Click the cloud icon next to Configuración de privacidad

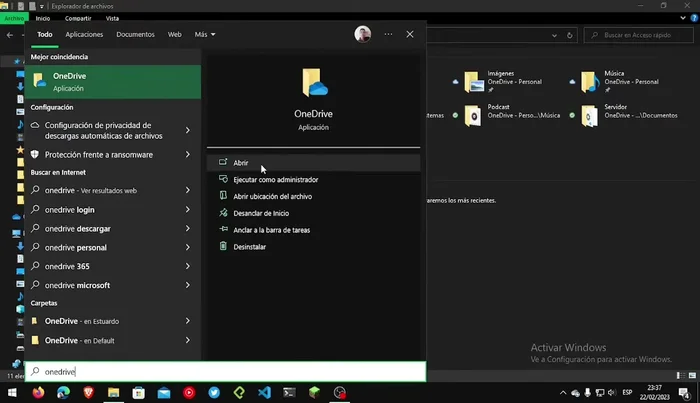point(35,125)
